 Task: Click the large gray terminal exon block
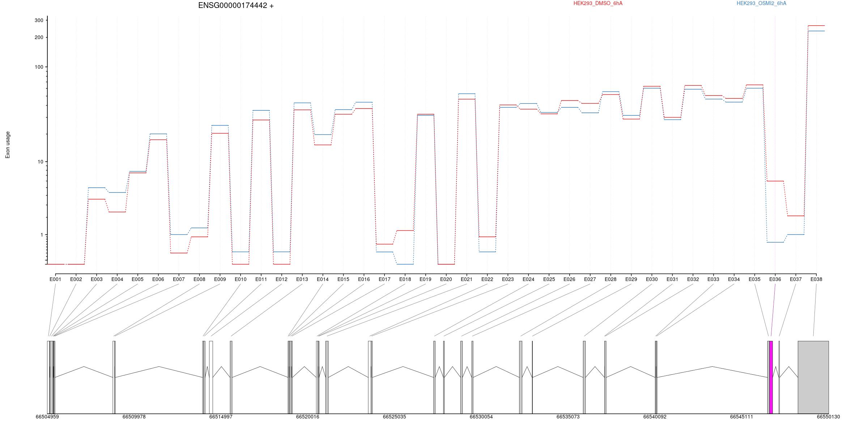(813, 377)
